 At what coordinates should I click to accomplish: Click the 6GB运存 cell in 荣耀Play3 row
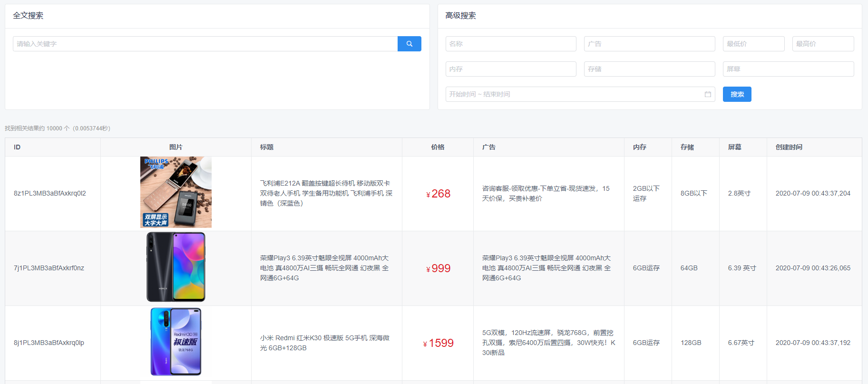pos(646,268)
